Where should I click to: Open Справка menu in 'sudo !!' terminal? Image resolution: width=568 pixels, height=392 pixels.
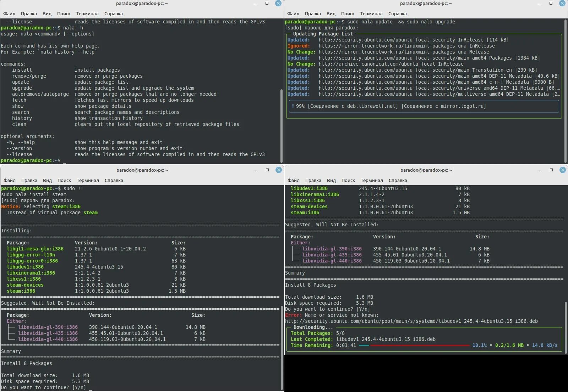click(x=114, y=180)
